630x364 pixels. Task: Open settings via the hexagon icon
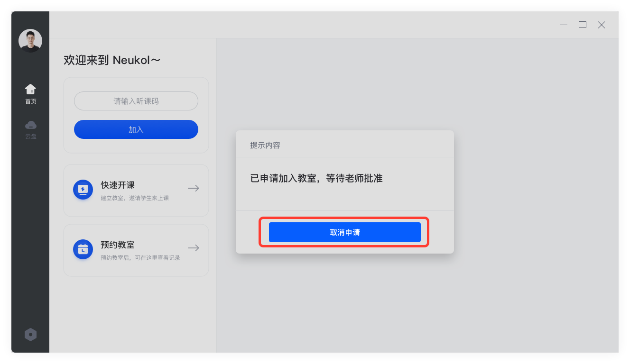30,335
